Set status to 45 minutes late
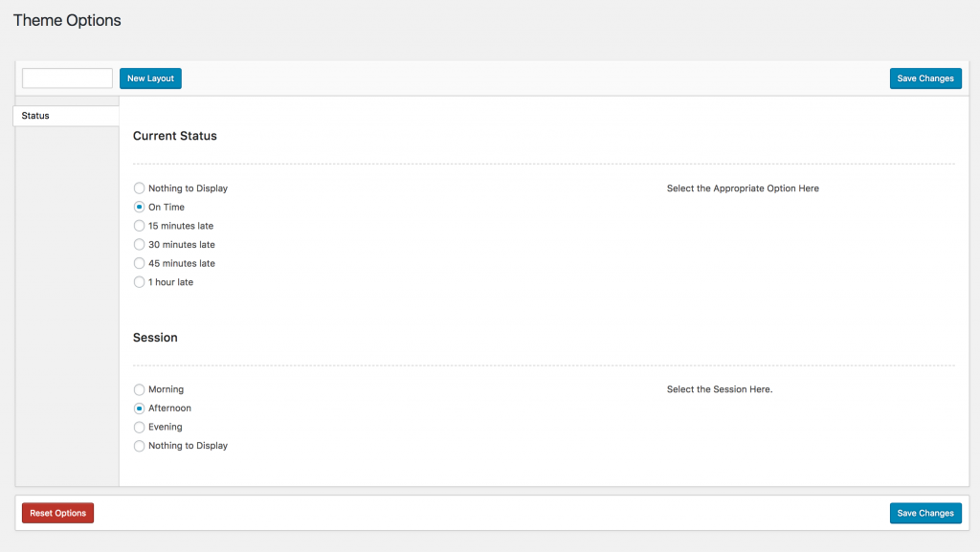 (x=140, y=263)
